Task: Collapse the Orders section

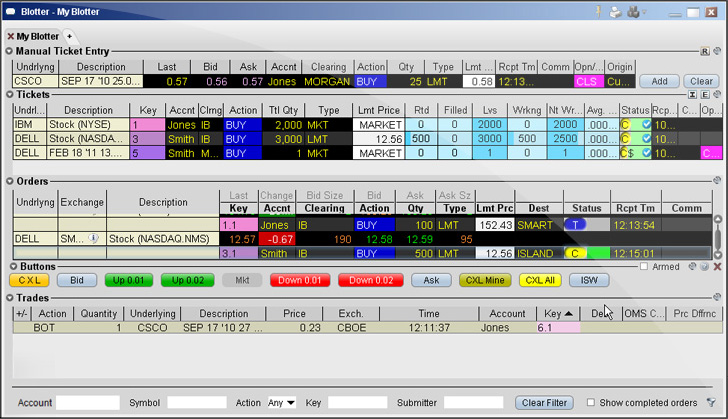Action: [9, 181]
